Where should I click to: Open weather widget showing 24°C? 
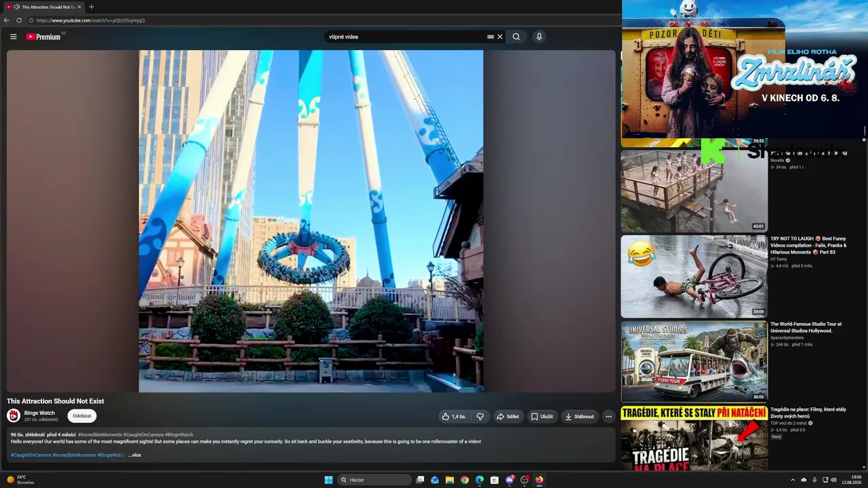tap(20, 480)
